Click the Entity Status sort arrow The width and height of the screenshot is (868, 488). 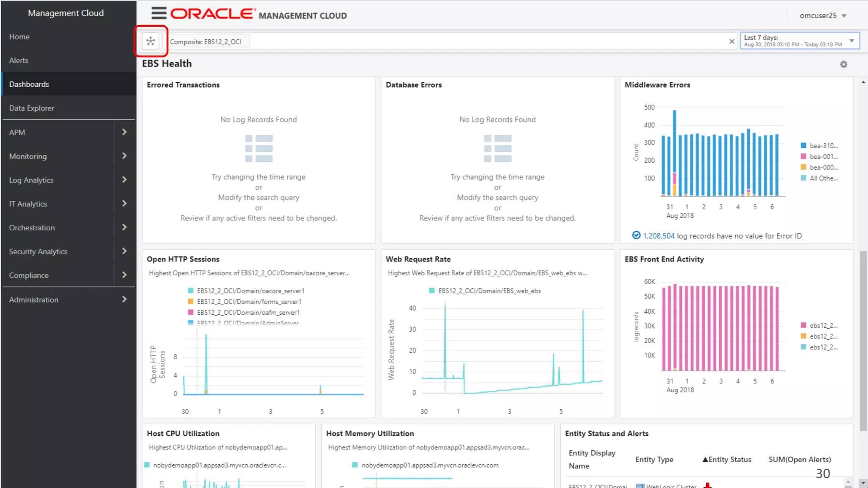pyautogui.click(x=705, y=459)
